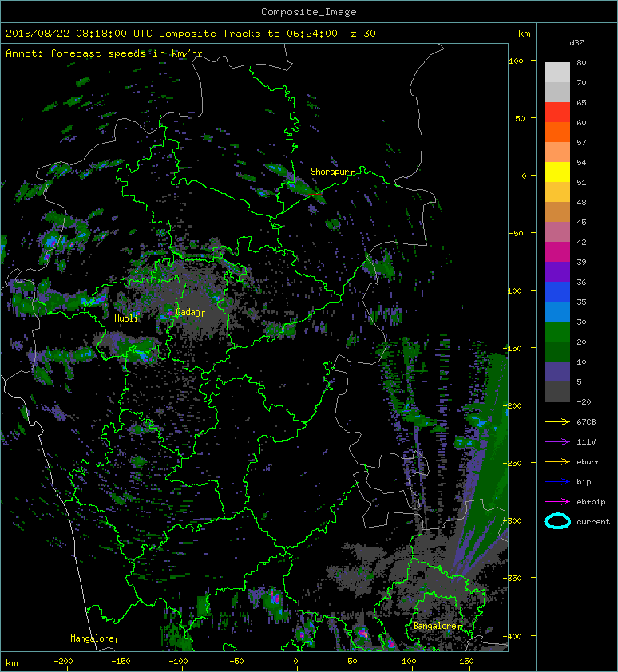Screen dimensions: 618x672
Task: Click the Shorapur city label
Action: coord(333,172)
